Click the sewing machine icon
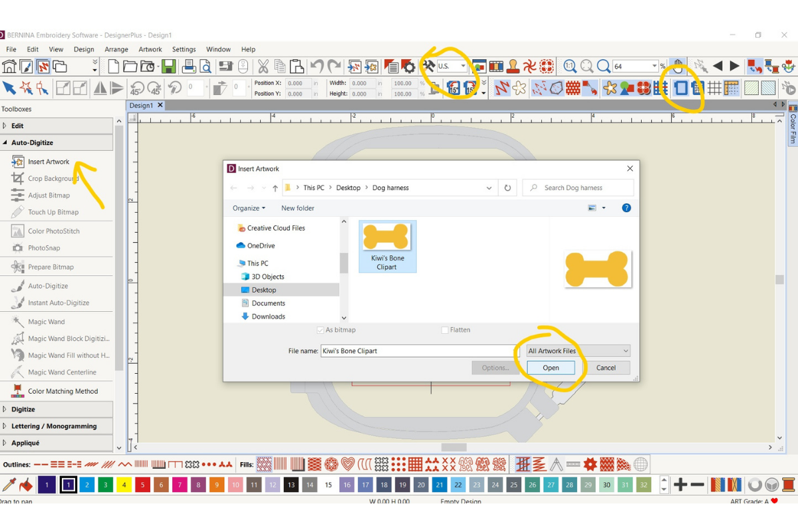This screenshot has height=532, width=798. point(226,66)
